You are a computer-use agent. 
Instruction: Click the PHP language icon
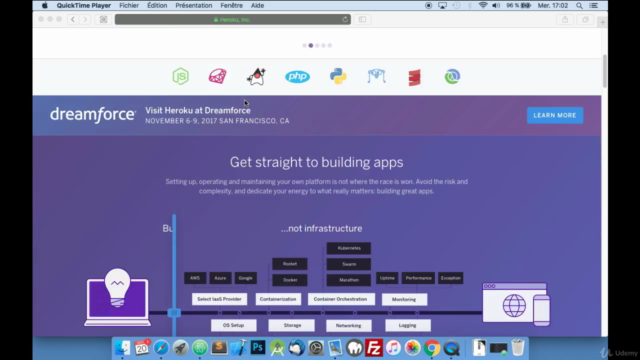297,76
